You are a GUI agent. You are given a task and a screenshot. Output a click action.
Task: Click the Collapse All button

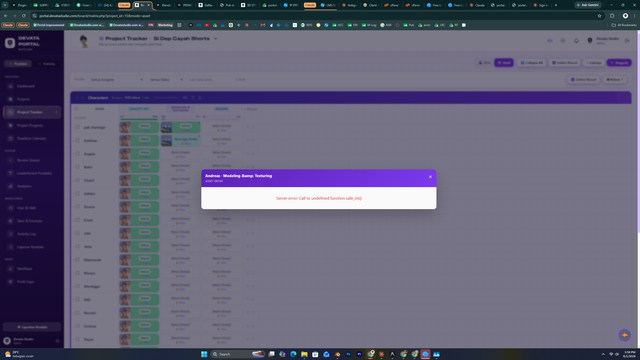531,63
